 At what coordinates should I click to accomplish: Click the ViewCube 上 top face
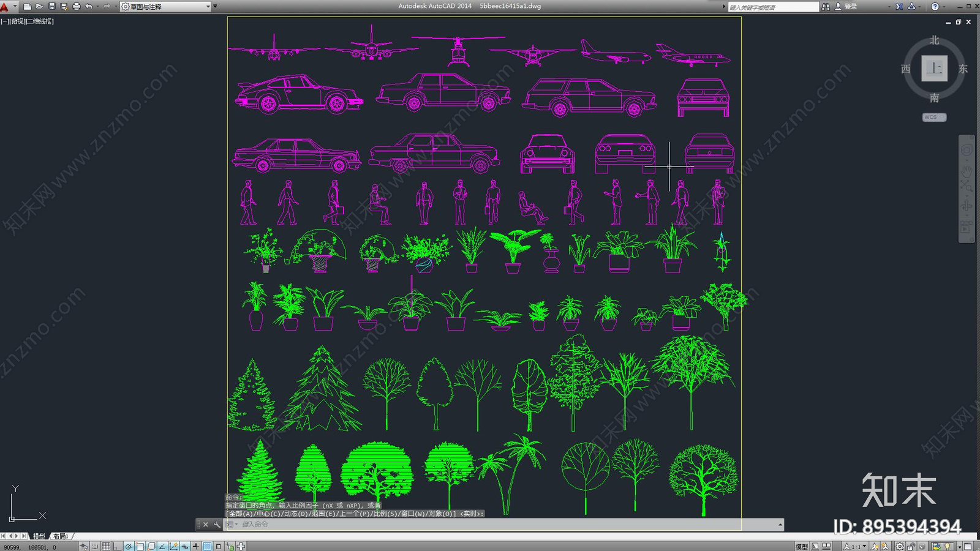[934, 68]
